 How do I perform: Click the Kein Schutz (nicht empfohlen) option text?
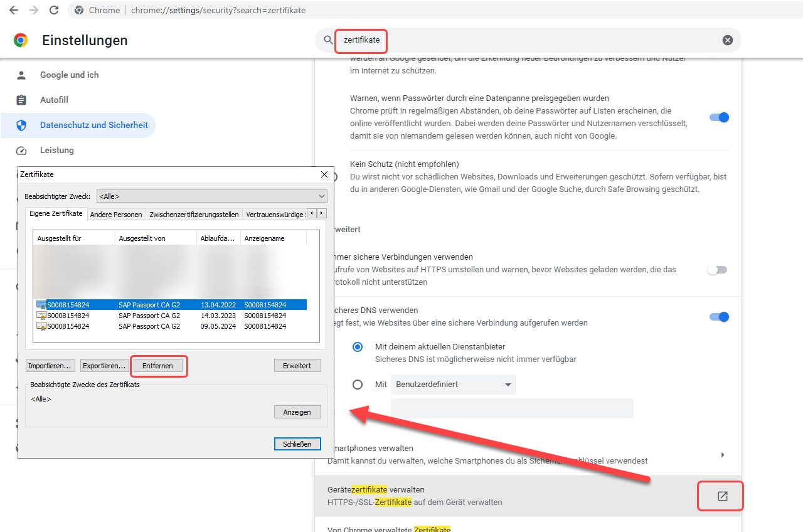coord(405,164)
